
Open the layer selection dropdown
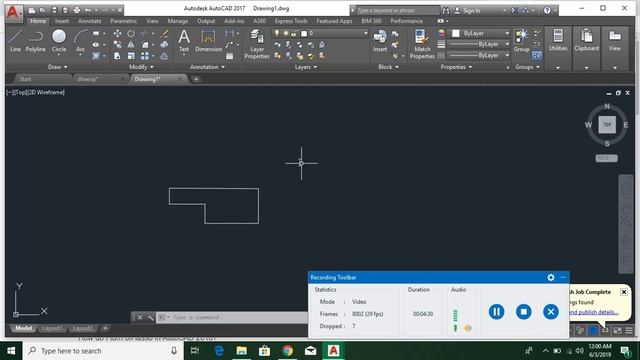pyautogui.click(x=319, y=33)
